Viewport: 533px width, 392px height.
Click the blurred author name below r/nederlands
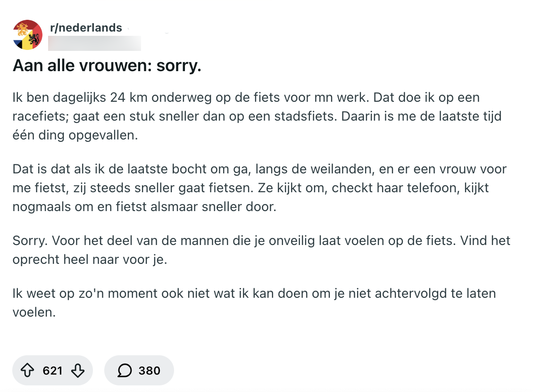94,43
